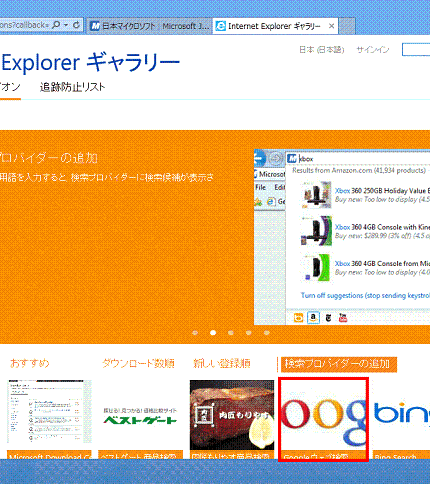Open the 追跡防止リスト menu item
Viewport: 430px width, 484px height.
pos(72,87)
